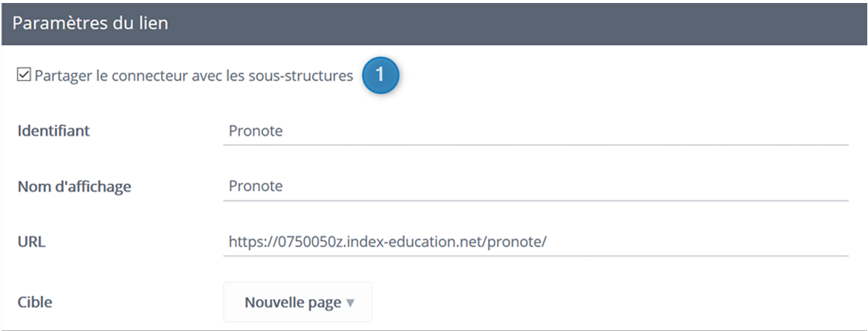
Task: Click the "Cible" label
Action: tap(35, 303)
